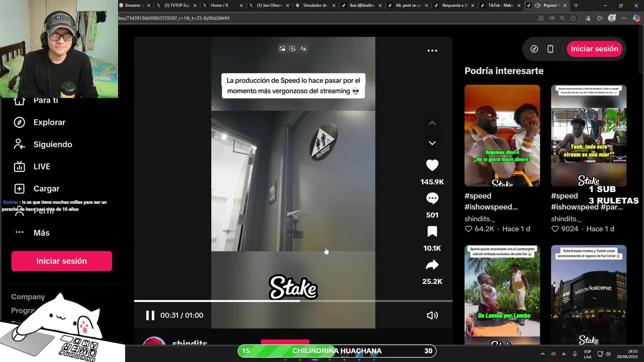The width and height of the screenshot is (644, 362).
Task: Open a new browser tab with the plus button
Action: [576, 6]
